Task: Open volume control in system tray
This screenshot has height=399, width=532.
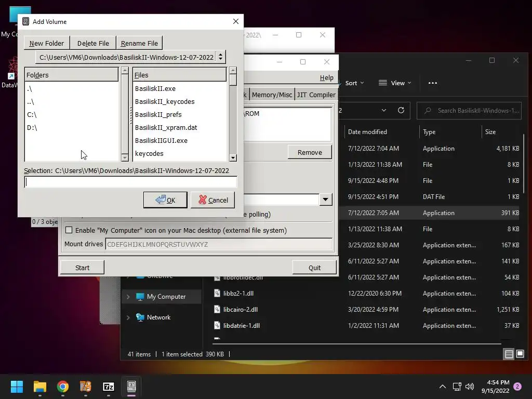Action: [x=470, y=387]
